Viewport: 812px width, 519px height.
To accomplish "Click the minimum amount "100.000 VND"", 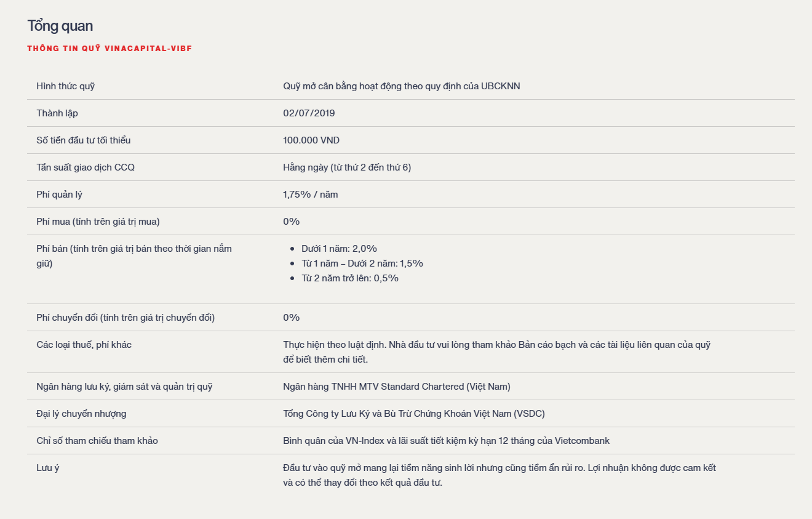I will [311, 140].
